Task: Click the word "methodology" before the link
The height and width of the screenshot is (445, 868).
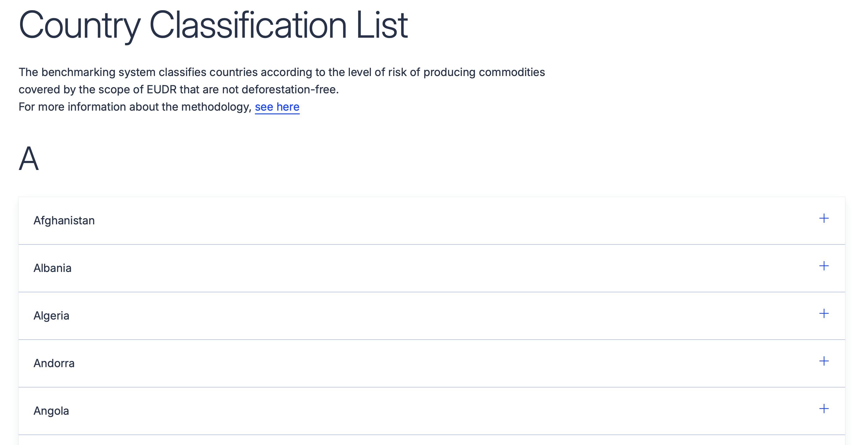Action: [x=215, y=107]
